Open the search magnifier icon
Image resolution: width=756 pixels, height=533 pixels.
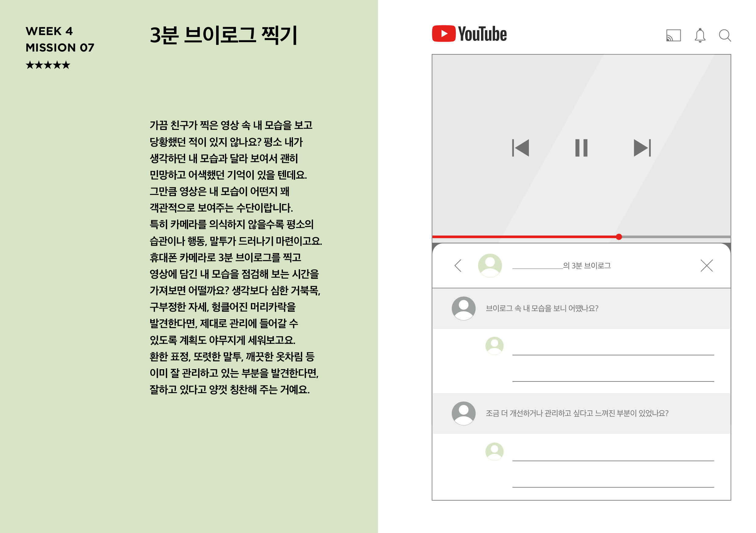(x=725, y=35)
